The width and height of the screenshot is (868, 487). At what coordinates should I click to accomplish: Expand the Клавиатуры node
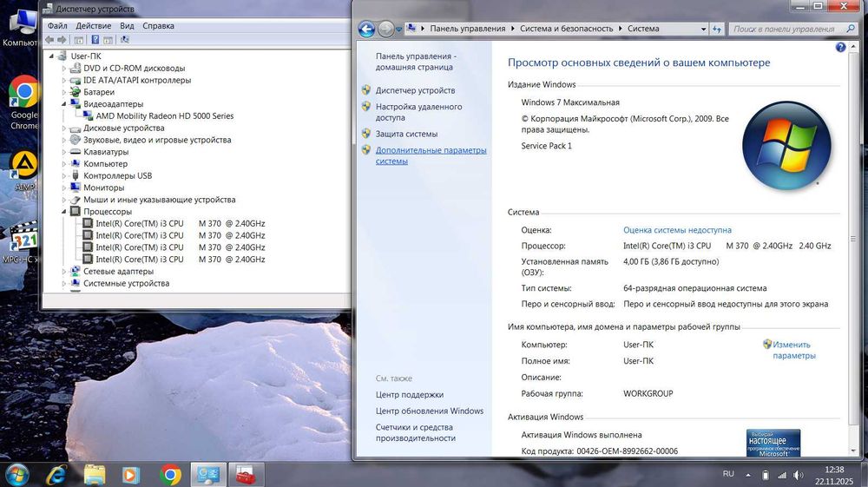click(63, 152)
